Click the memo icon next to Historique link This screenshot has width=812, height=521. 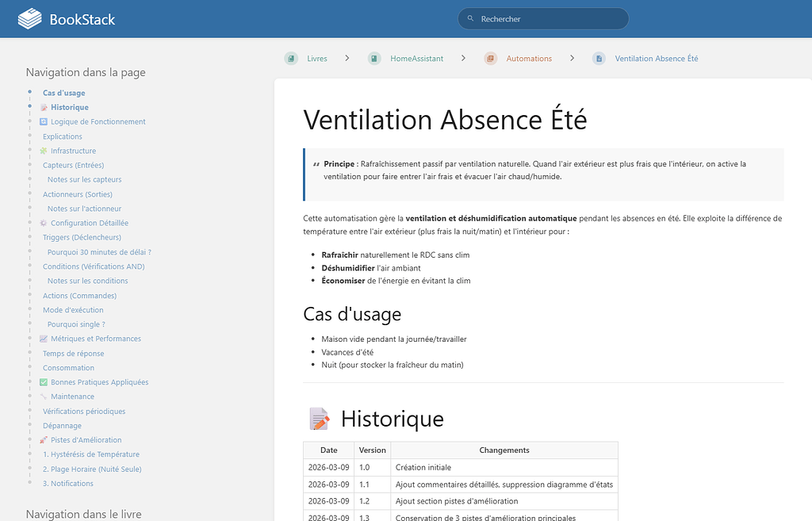coord(44,107)
